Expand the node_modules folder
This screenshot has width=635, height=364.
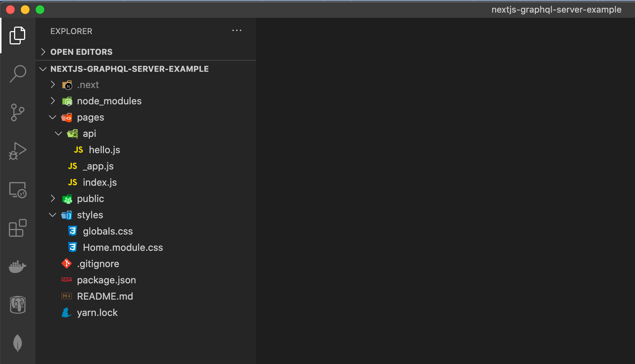(109, 101)
